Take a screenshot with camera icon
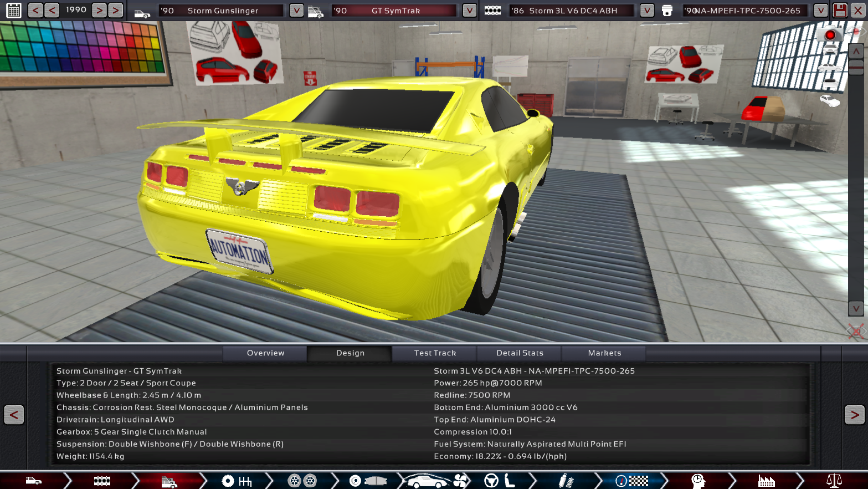Viewport: 868px width, 489px height. (x=829, y=35)
